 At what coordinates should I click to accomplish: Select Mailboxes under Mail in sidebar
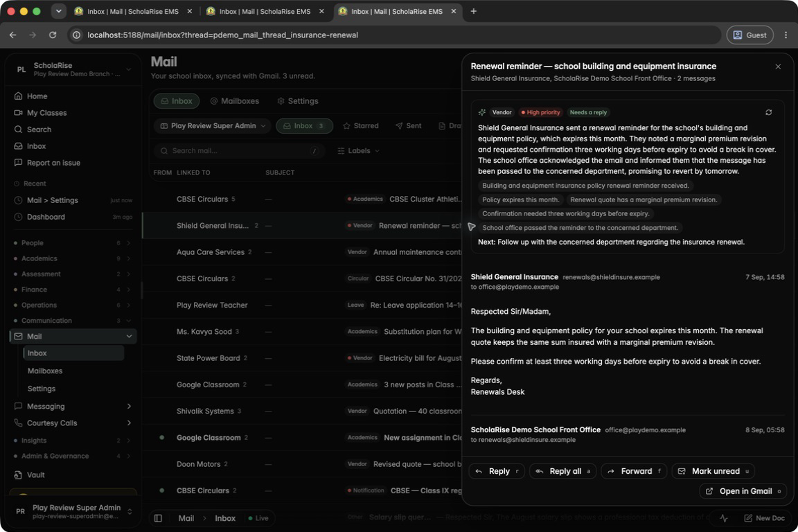click(74, 371)
